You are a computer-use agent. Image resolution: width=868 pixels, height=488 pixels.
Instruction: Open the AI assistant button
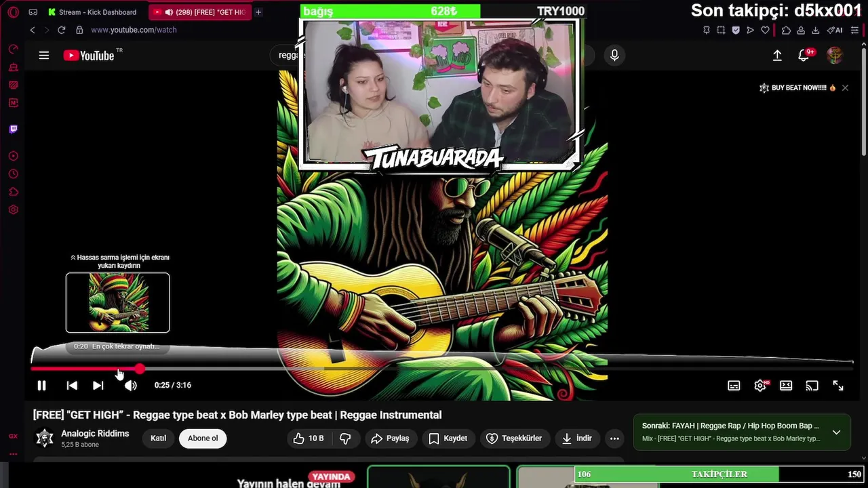[835, 30]
